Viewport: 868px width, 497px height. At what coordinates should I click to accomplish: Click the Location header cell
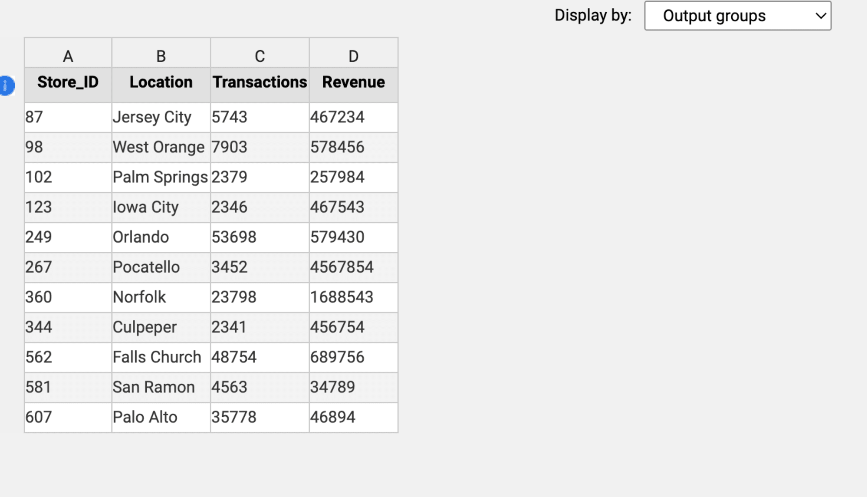click(x=161, y=85)
